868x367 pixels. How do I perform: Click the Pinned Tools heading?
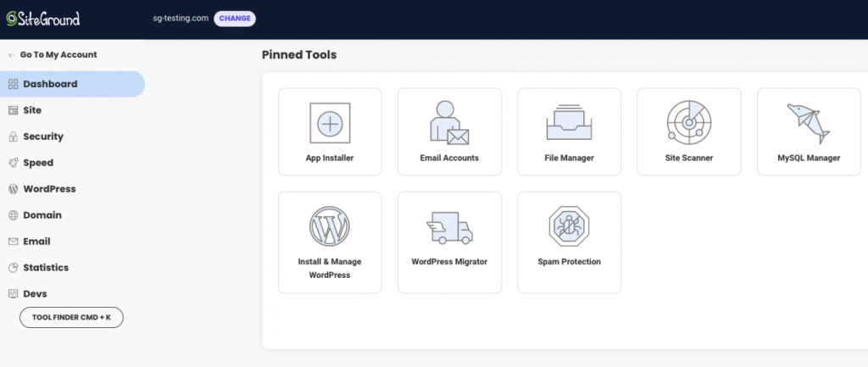(299, 55)
